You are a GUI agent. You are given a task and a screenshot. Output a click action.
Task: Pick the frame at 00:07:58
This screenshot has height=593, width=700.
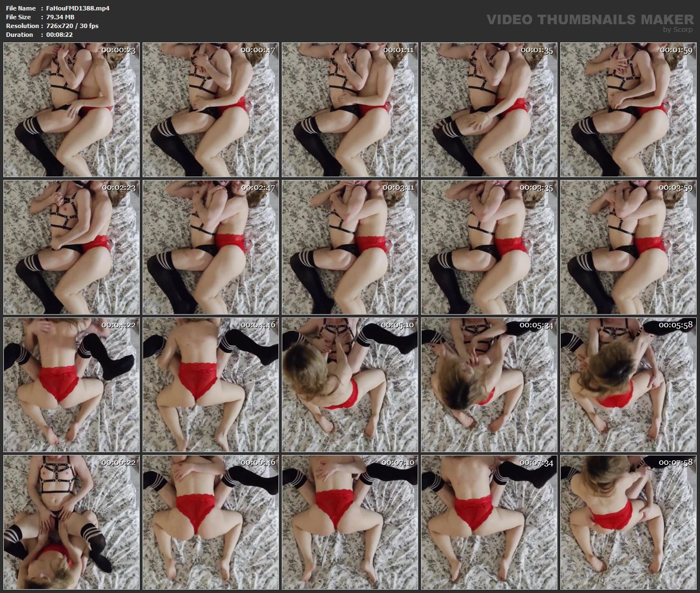tap(628, 522)
